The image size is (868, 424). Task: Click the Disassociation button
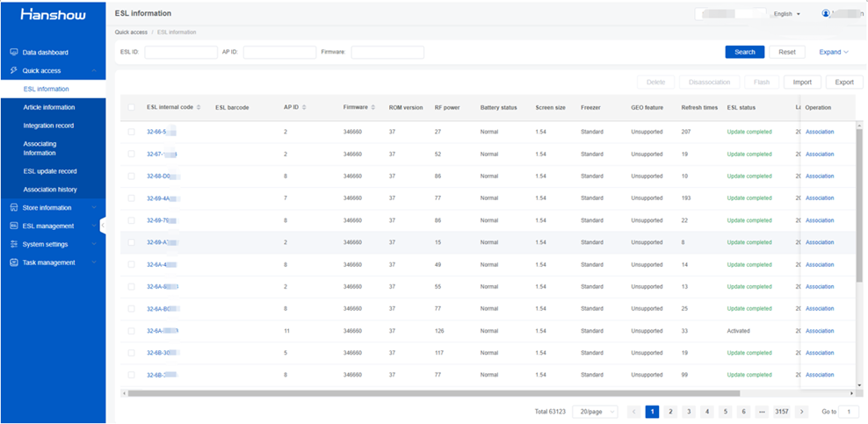tap(709, 82)
